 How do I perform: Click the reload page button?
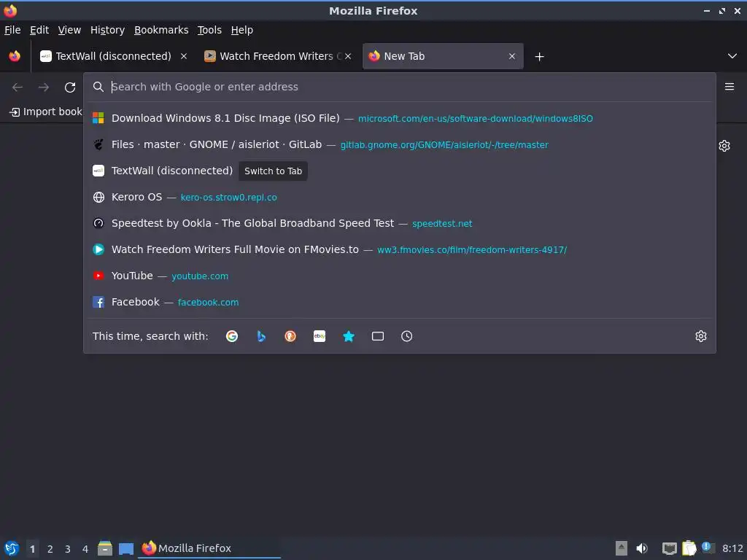tap(70, 87)
